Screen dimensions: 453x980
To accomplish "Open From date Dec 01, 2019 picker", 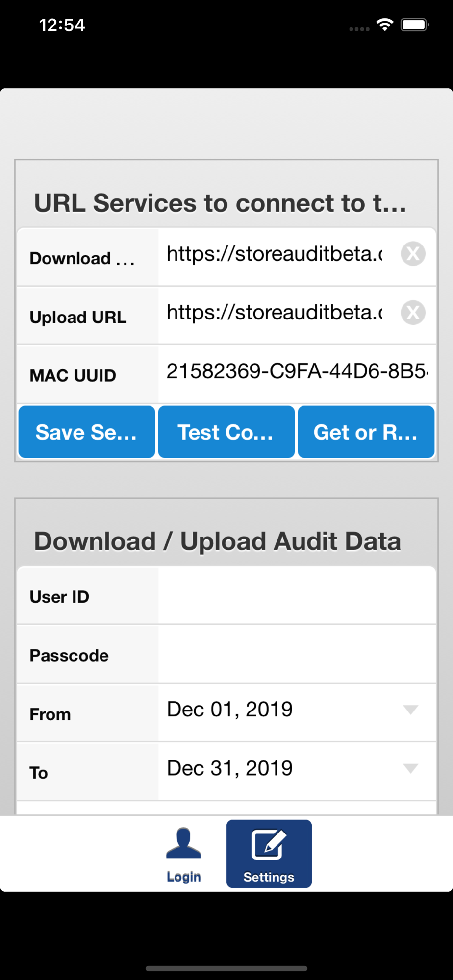I will [x=230, y=710].
